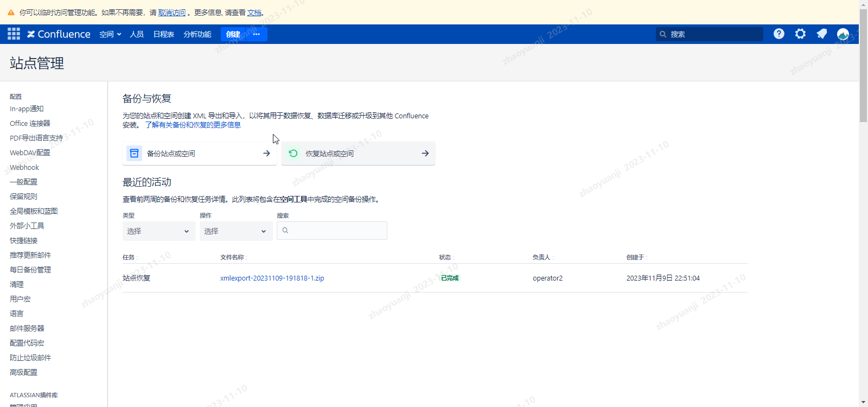The image size is (868, 407).
Task: Click the arrow on backup card
Action: (266, 154)
